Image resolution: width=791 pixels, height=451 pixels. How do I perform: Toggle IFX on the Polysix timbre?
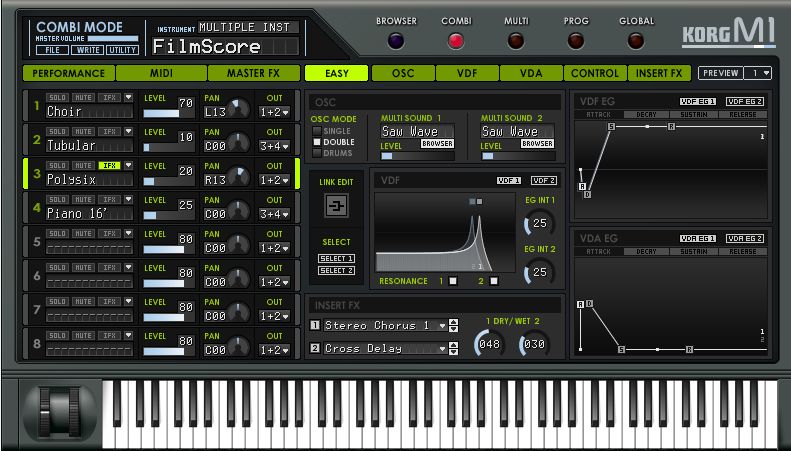point(109,165)
